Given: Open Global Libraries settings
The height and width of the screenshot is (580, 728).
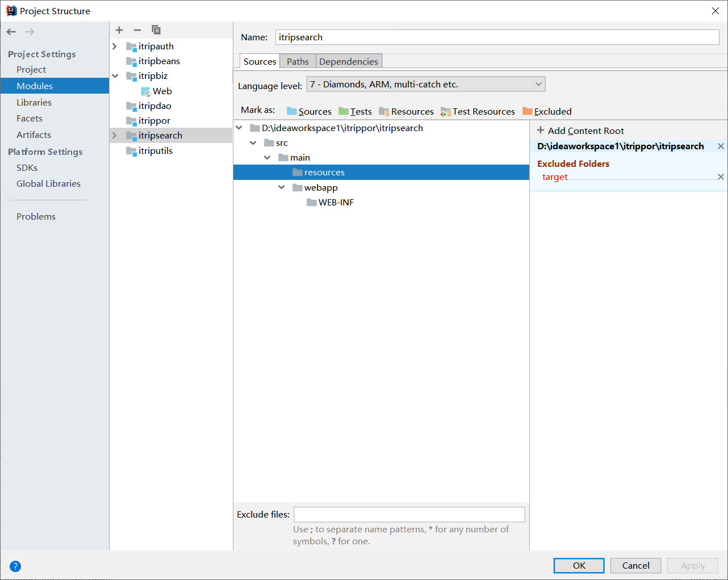Looking at the screenshot, I should [49, 184].
